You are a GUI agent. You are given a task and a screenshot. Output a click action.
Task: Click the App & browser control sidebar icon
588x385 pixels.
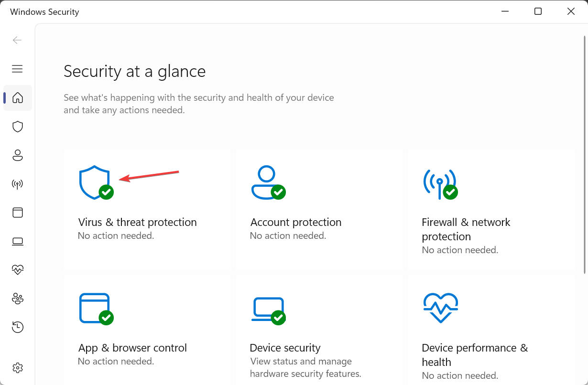pos(17,213)
